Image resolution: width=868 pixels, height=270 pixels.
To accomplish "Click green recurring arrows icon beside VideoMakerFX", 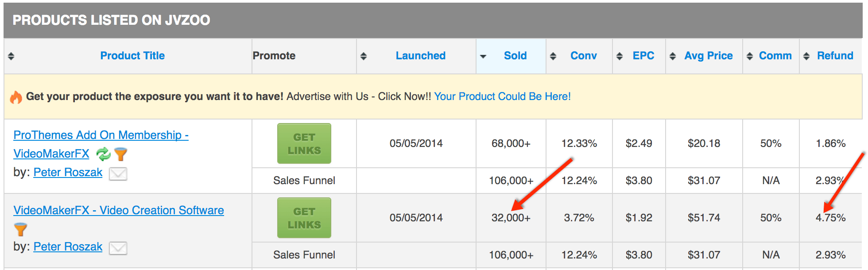I will point(104,154).
